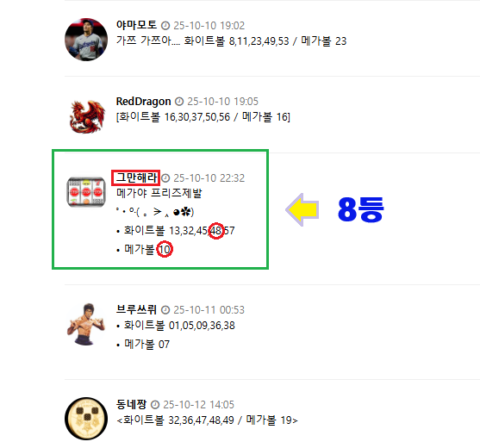This screenshot has height=448, width=480.
Task: Click clock icon next to RedDragon's post time
Action: tap(179, 102)
